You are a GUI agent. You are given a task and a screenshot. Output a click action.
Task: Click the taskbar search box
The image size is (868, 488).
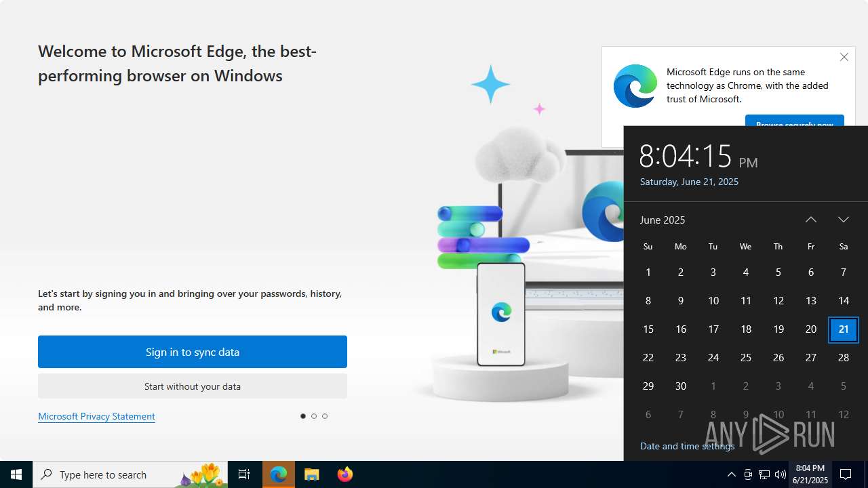[x=130, y=474]
